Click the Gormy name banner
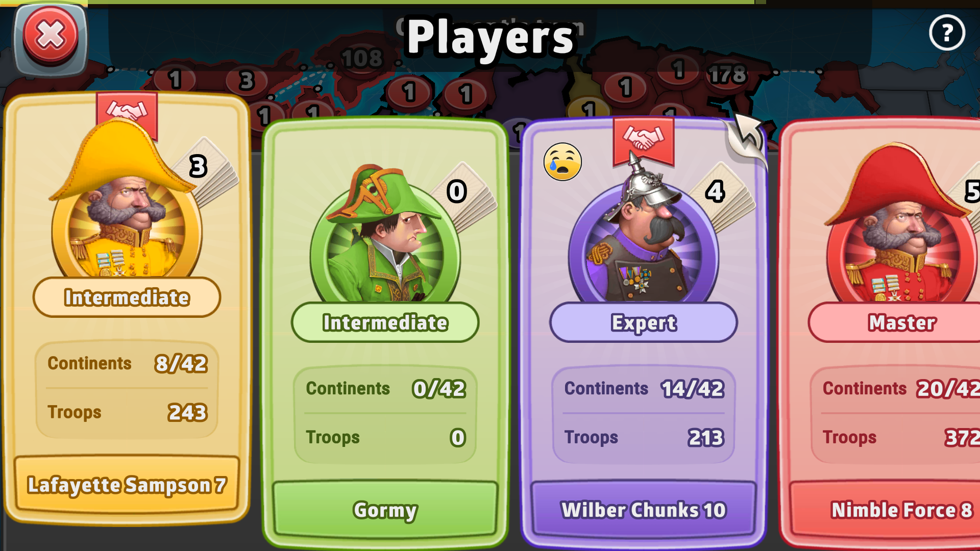The height and width of the screenshot is (551, 980). pyautogui.click(x=385, y=510)
